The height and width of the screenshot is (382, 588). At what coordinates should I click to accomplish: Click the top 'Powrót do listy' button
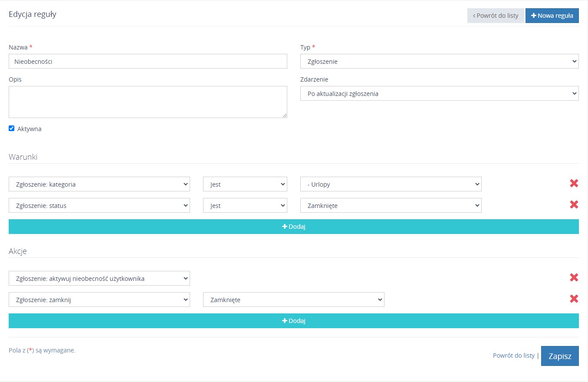click(x=496, y=16)
